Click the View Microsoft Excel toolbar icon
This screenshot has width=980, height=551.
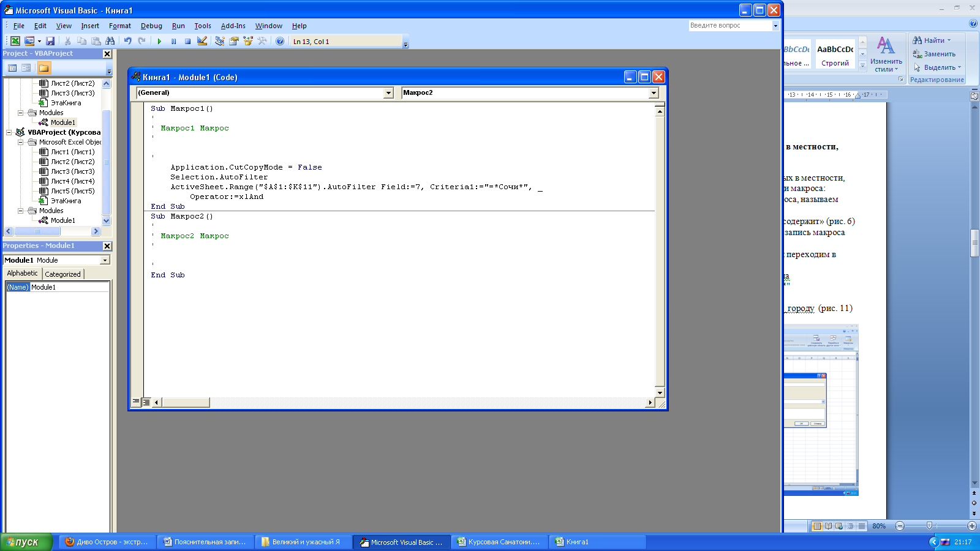[x=15, y=41]
